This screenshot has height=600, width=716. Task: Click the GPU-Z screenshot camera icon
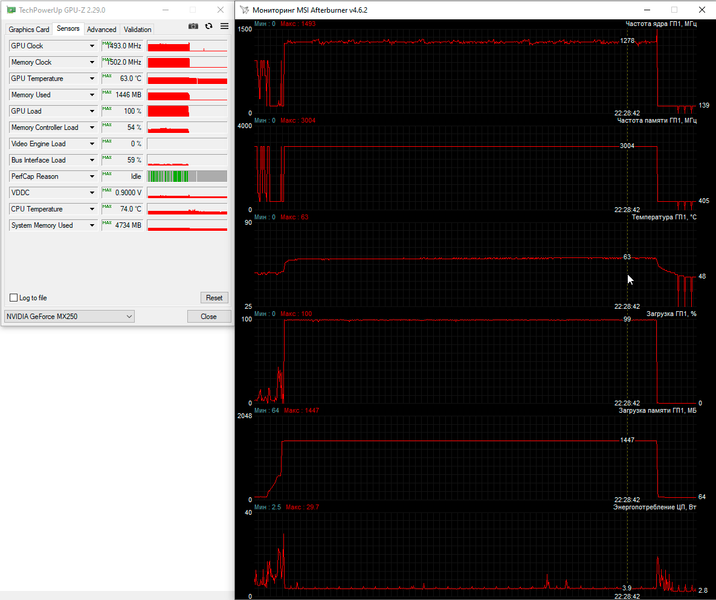point(193,26)
